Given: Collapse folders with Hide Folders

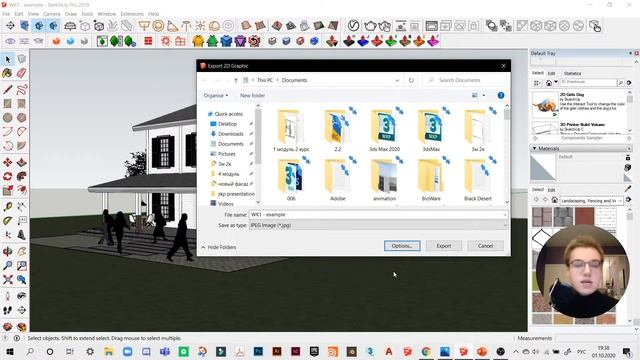Looking at the screenshot, I should 218,247.
